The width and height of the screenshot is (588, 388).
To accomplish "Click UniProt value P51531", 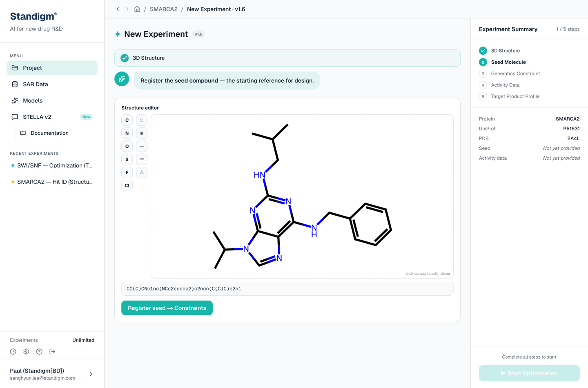I will pyautogui.click(x=571, y=129).
